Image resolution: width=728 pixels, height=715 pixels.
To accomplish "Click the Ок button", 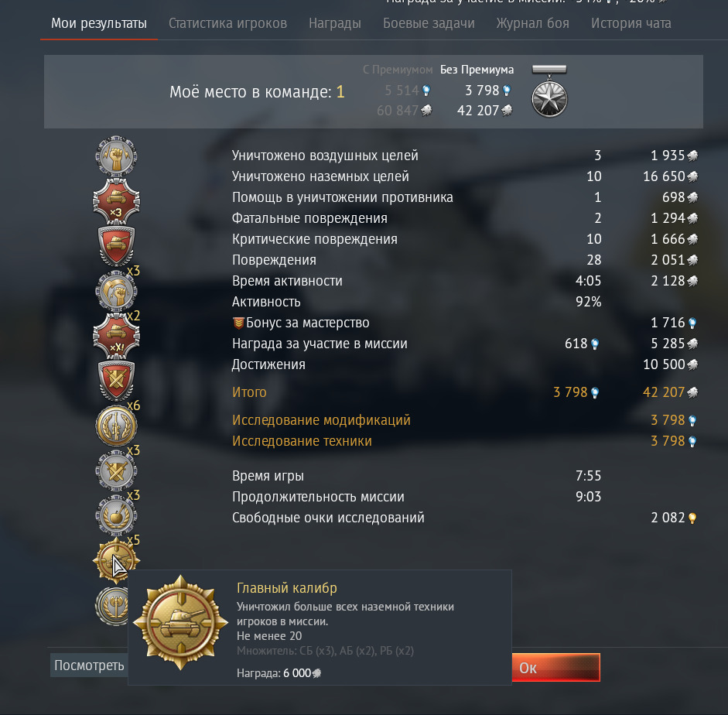I will (555, 668).
